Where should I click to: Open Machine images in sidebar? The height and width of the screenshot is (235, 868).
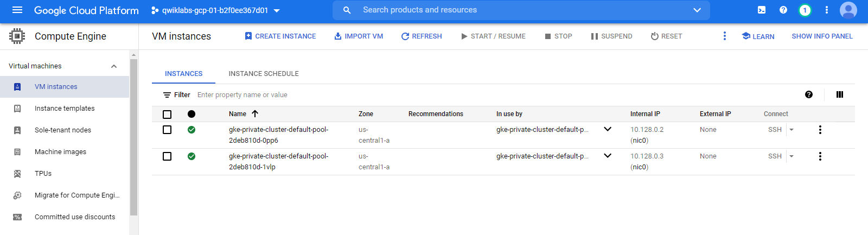click(65, 152)
